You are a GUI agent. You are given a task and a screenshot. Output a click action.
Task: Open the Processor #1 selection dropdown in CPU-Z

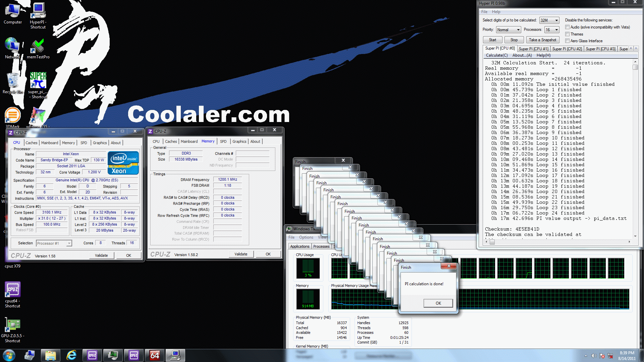point(54,243)
